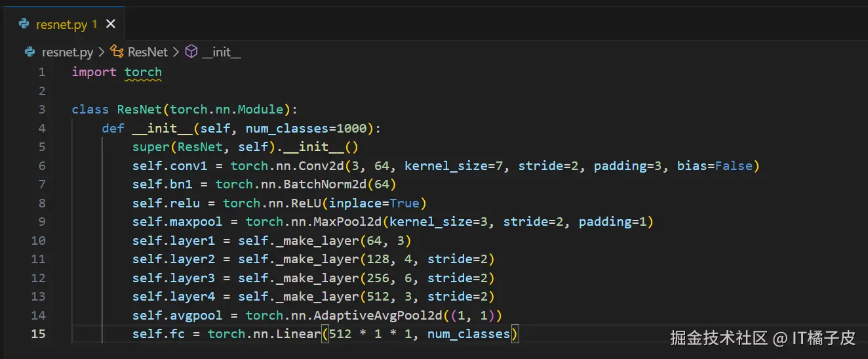
Task: Click the Python icon in breadcrumb bar
Action: pyautogui.click(x=30, y=52)
